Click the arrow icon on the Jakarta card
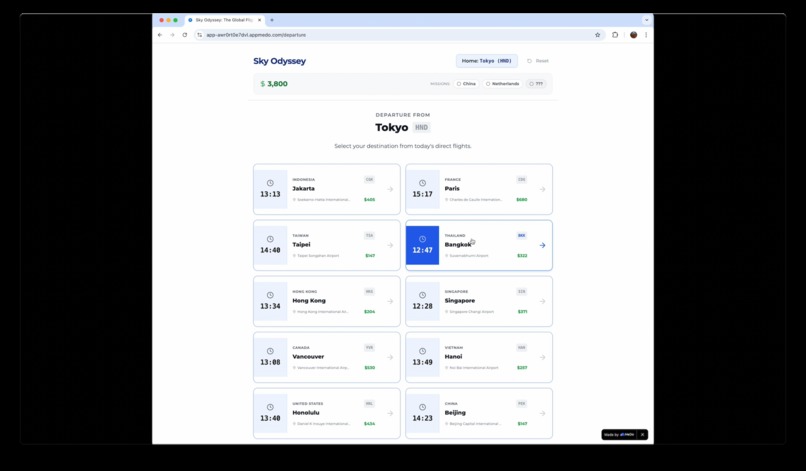Screen dimensions: 806x471 [390, 189]
